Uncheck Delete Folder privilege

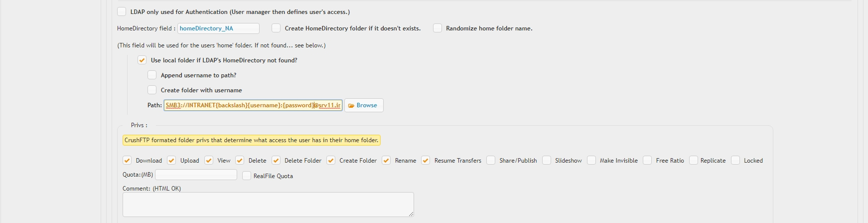click(x=276, y=160)
